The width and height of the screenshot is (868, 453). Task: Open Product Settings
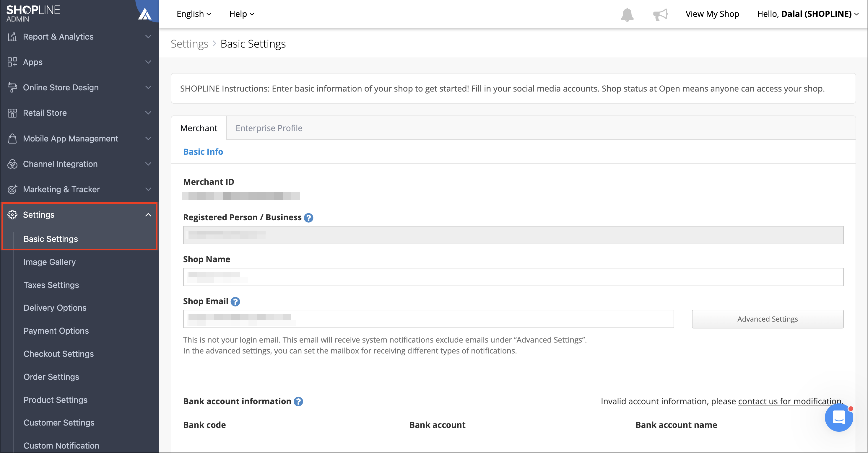click(x=56, y=400)
